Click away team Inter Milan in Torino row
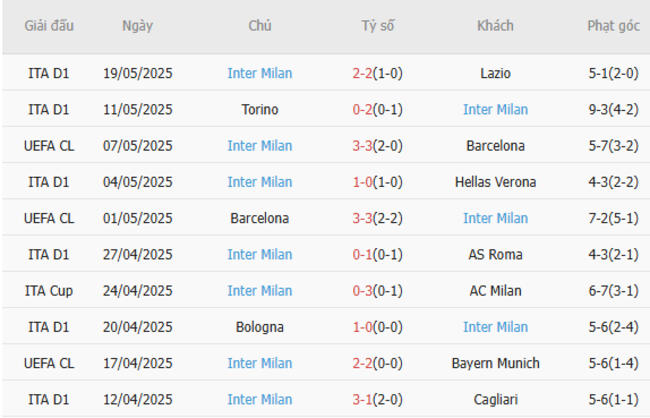 coord(495,109)
